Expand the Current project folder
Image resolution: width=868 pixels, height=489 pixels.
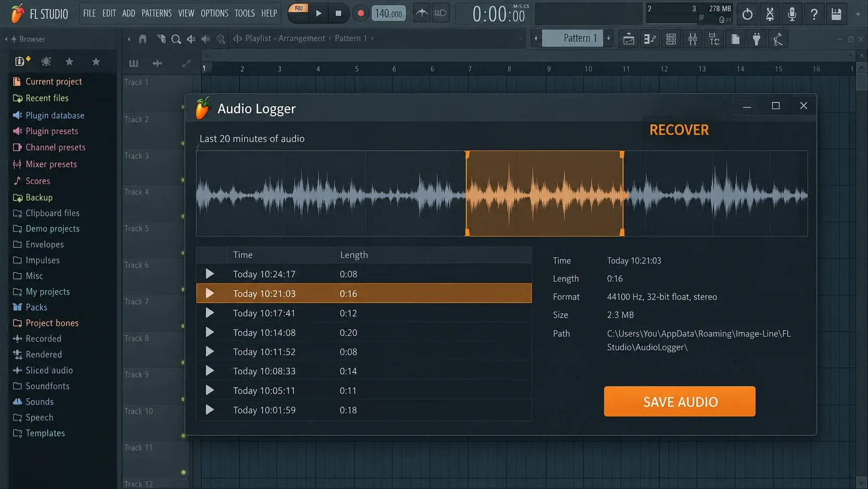[x=47, y=82]
